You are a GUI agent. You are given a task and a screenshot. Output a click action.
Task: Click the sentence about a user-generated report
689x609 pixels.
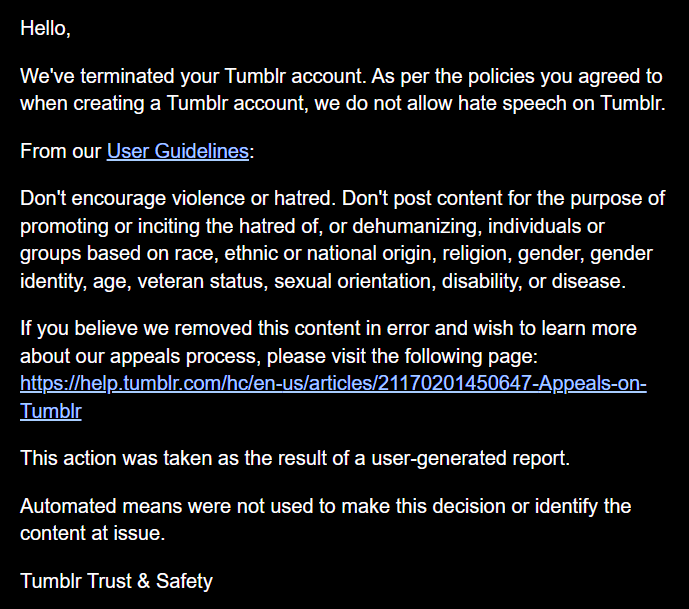295,458
